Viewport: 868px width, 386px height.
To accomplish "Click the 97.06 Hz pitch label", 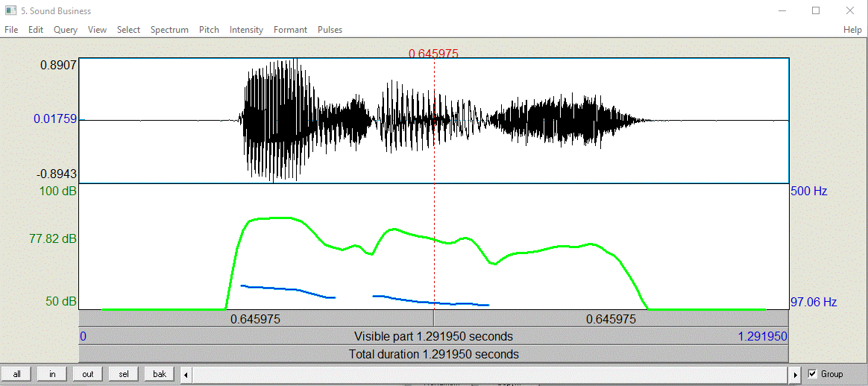I will [x=814, y=303].
